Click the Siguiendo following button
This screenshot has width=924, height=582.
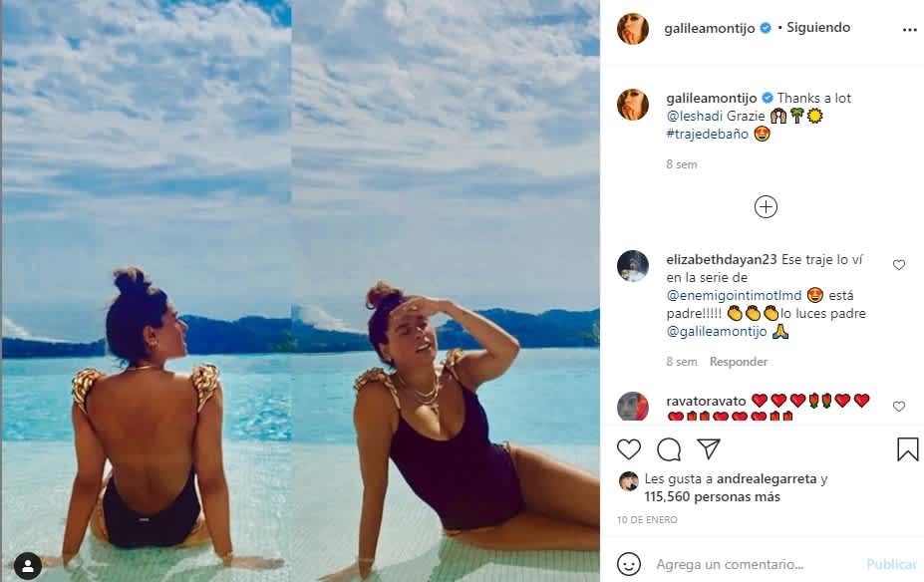[x=818, y=28]
